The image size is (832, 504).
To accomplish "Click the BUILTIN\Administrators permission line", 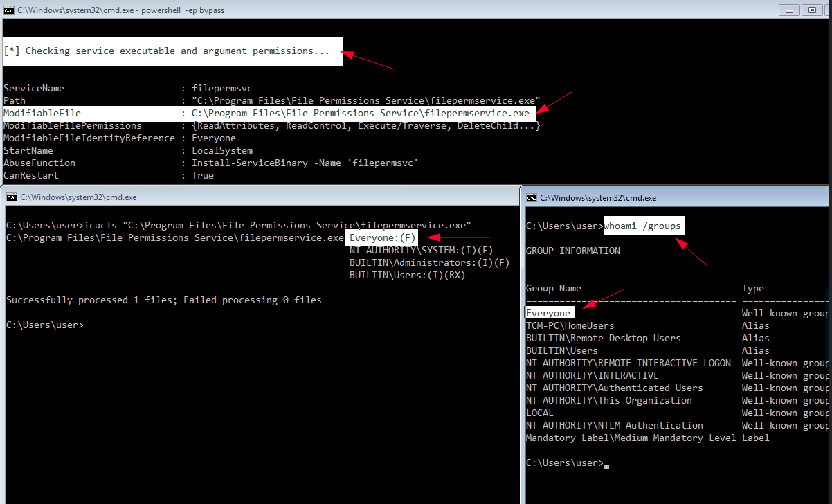I will [x=428, y=262].
